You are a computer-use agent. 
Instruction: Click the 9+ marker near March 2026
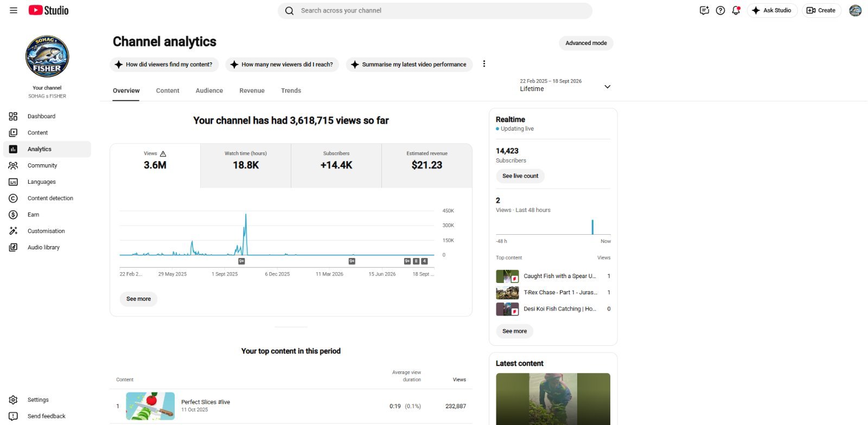tap(352, 261)
